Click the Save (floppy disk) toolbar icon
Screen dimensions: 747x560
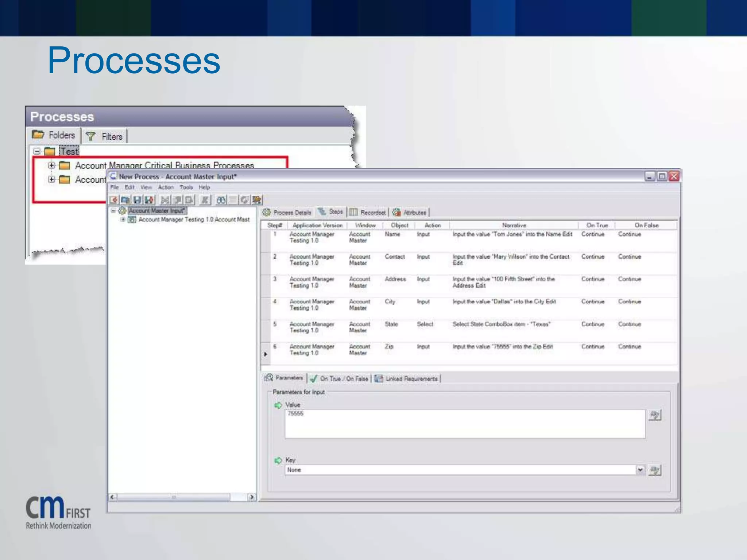coord(137,200)
